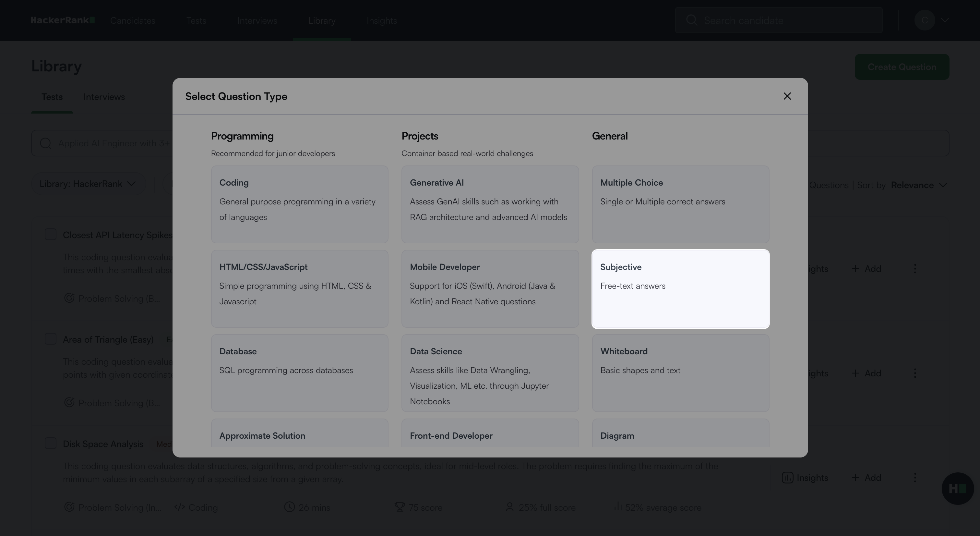Select the Disk Space Analysis checkbox
The image size is (980, 536).
coord(51,444)
